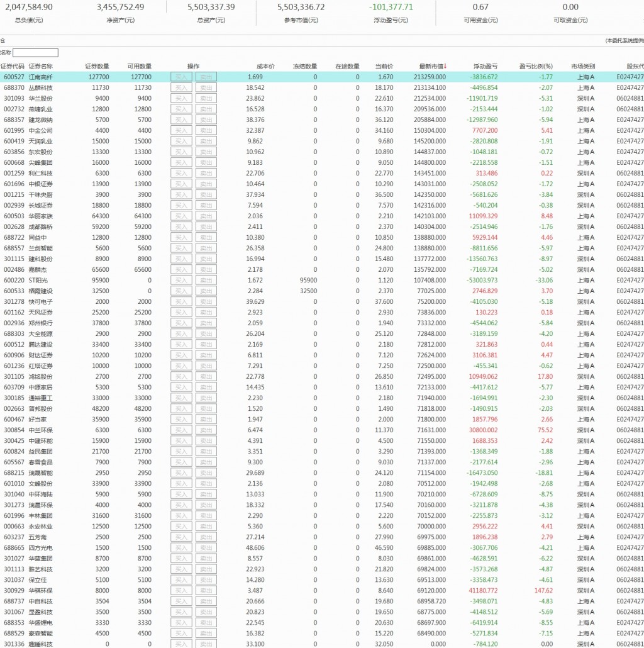This screenshot has height=648, width=644.
Task: Select market value cell 213134.100
Action: pyautogui.click(x=430, y=87)
